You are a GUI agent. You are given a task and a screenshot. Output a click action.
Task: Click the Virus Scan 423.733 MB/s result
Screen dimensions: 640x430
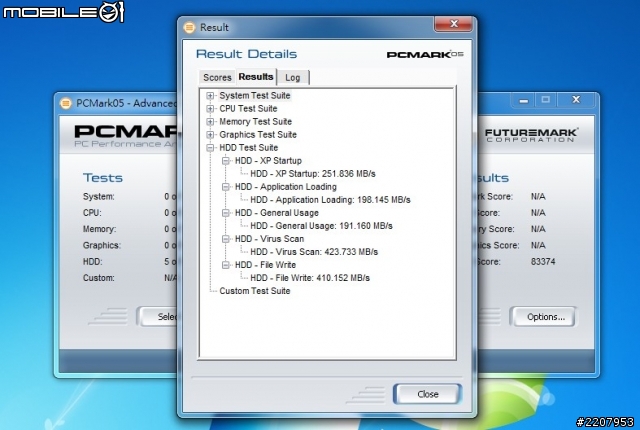314,252
